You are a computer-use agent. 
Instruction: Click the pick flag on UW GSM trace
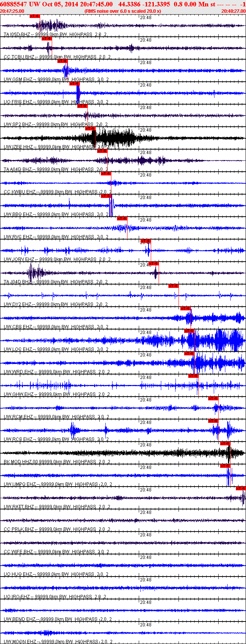pyautogui.click(x=62, y=61)
